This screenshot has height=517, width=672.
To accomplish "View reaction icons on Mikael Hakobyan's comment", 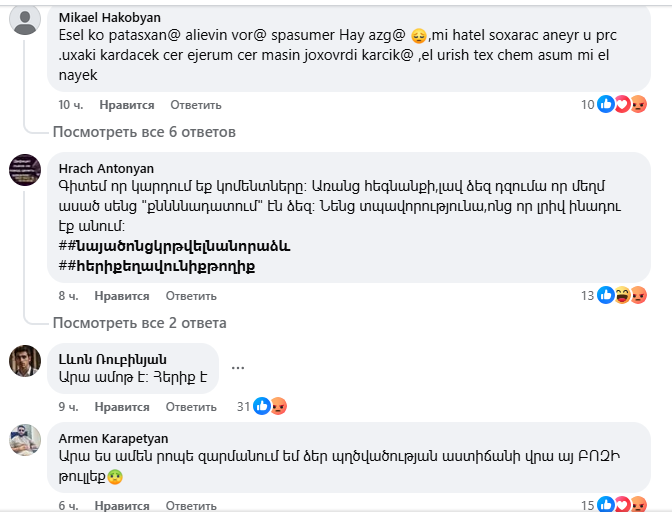I will [x=622, y=104].
